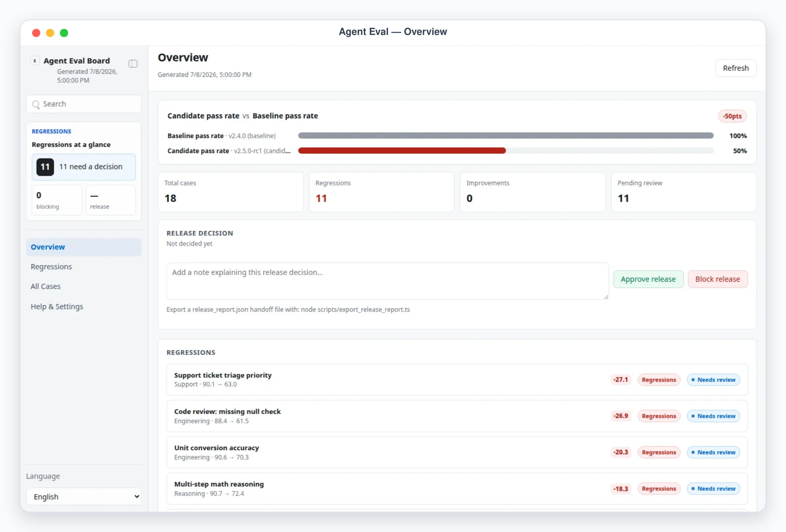Click Block release button
Screen dimensions: 786x532
pyautogui.click(x=717, y=279)
